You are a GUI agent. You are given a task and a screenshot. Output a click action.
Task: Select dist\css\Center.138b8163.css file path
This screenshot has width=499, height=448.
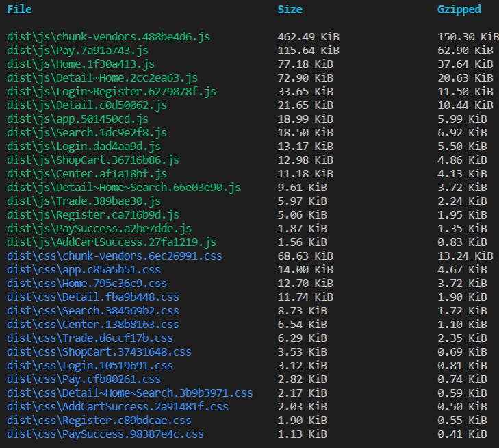pos(93,324)
